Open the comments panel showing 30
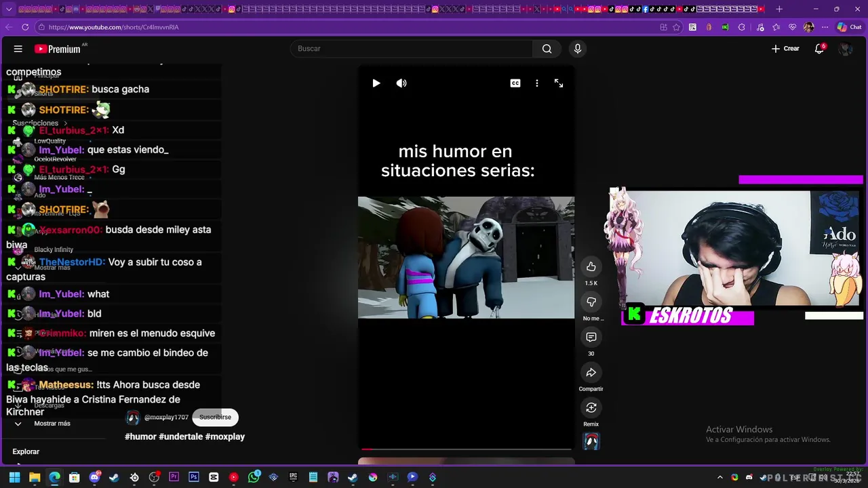Screen dimensions: 868x488 [x=591, y=337]
